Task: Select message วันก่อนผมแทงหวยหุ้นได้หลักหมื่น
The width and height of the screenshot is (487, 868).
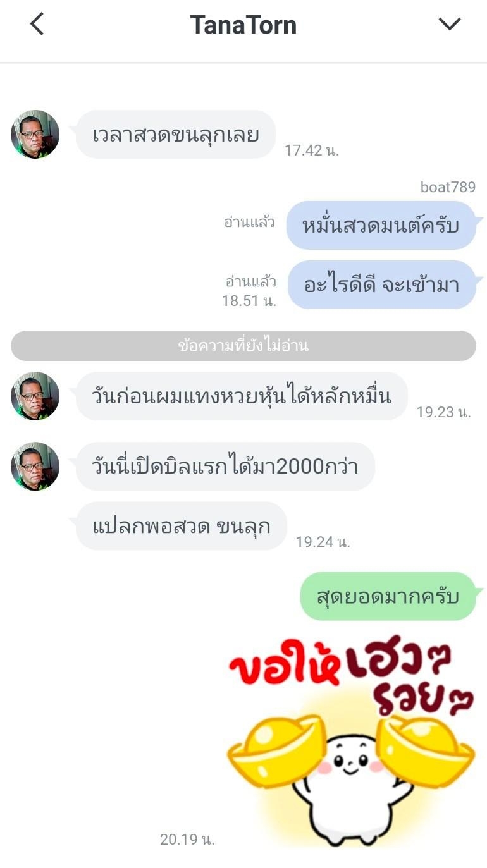Action: pyautogui.click(x=242, y=396)
